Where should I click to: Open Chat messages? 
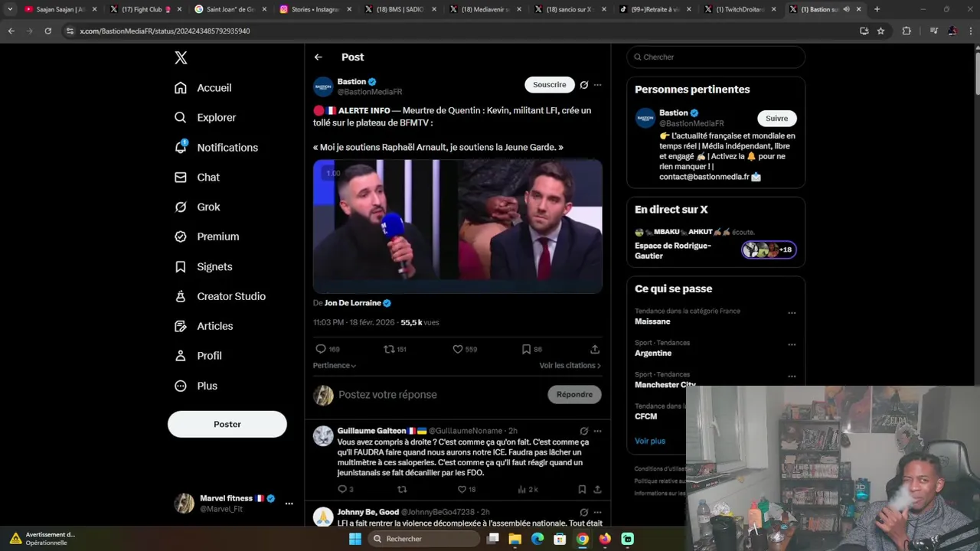click(x=198, y=177)
